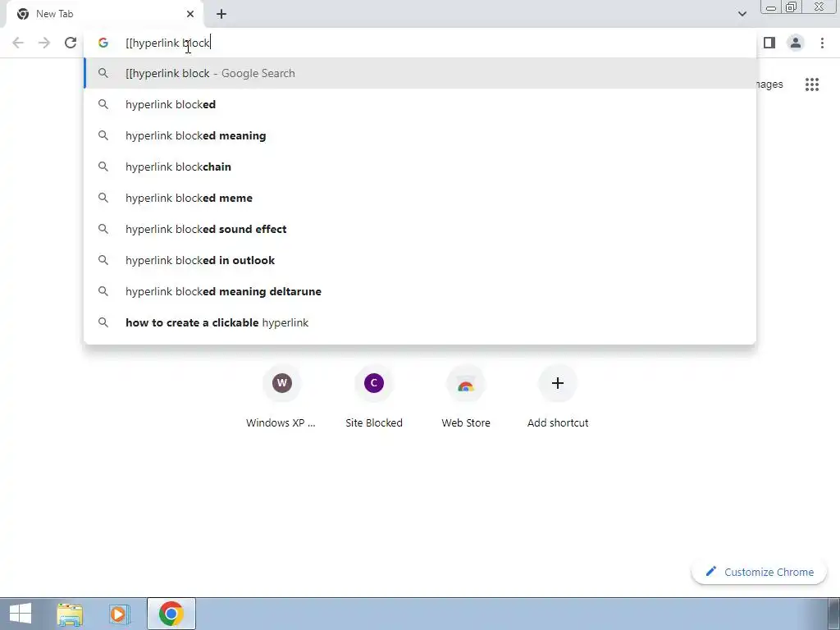Click the Chrome taskbar icon
This screenshot has width=840, height=630.
171,614
